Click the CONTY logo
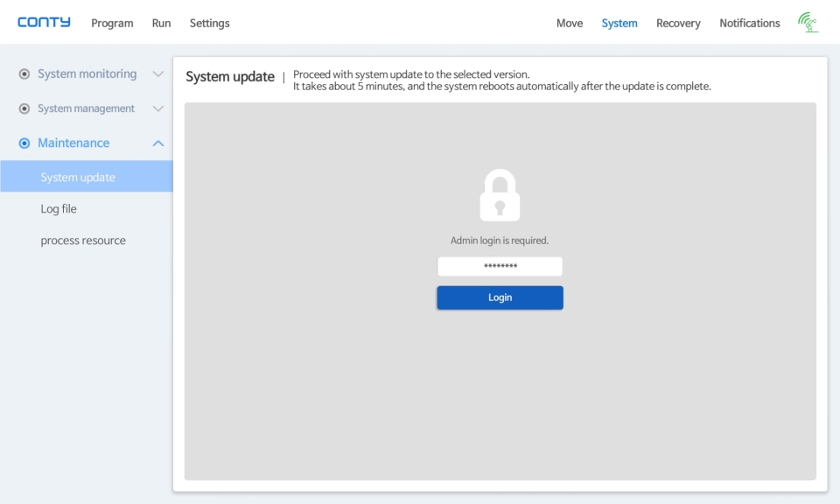Image resolution: width=840 pixels, height=504 pixels. pyautogui.click(x=44, y=23)
